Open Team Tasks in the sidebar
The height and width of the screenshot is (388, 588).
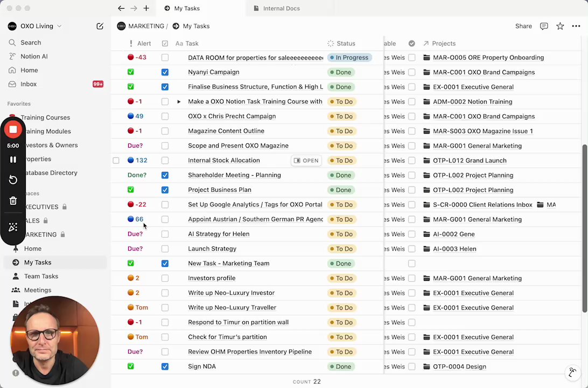pos(41,276)
